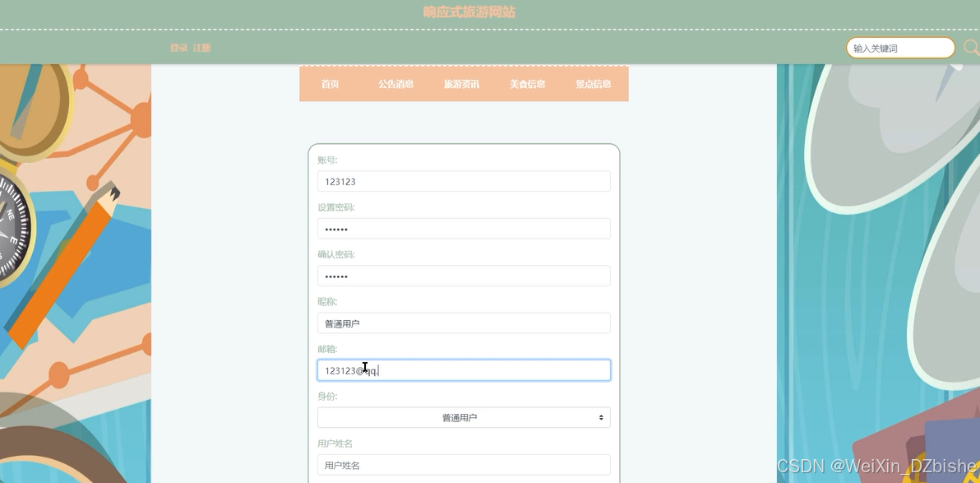Click the 确认密码 confirm password field
The image size is (980, 483).
[x=464, y=276]
